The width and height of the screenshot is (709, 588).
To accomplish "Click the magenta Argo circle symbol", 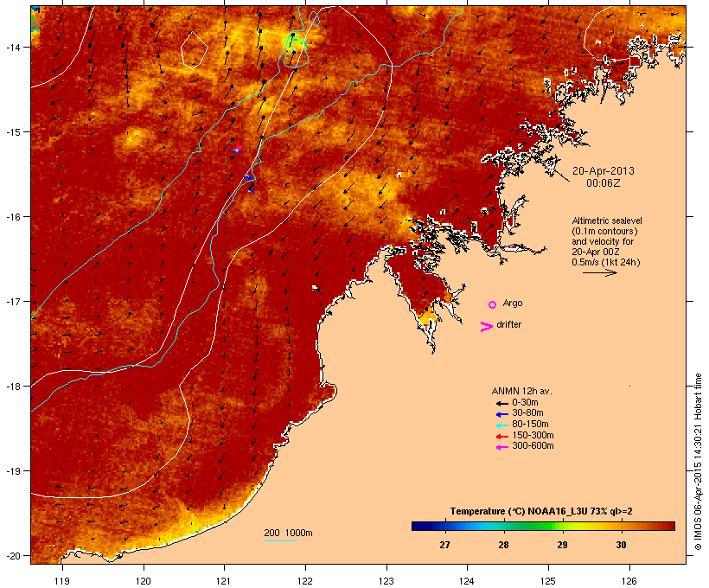I will click(493, 305).
